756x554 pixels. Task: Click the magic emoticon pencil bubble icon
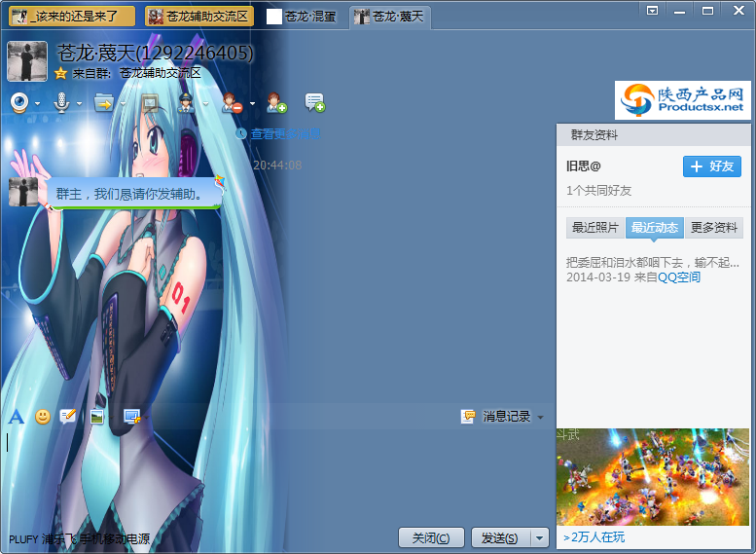(x=67, y=416)
